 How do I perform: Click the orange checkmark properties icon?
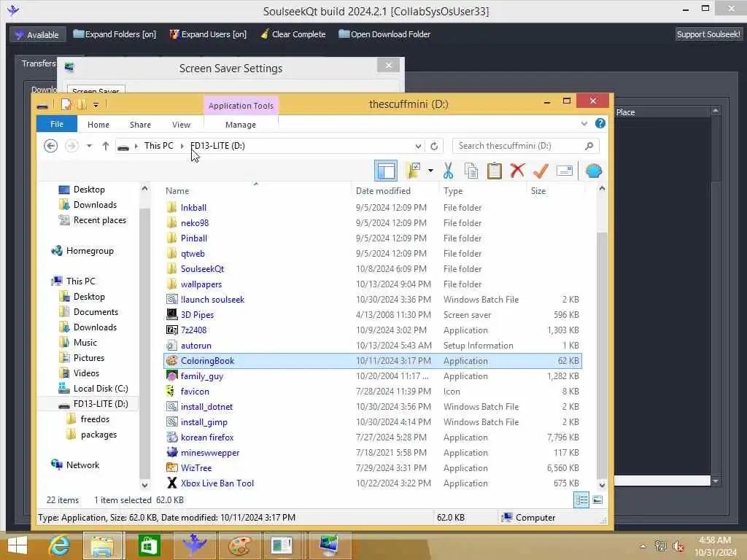(541, 171)
